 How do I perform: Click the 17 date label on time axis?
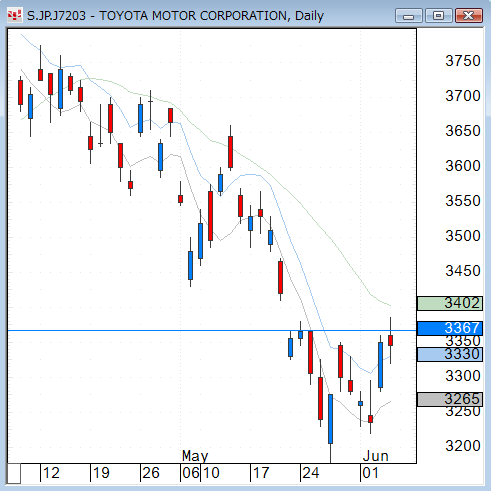pyautogui.click(x=261, y=473)
